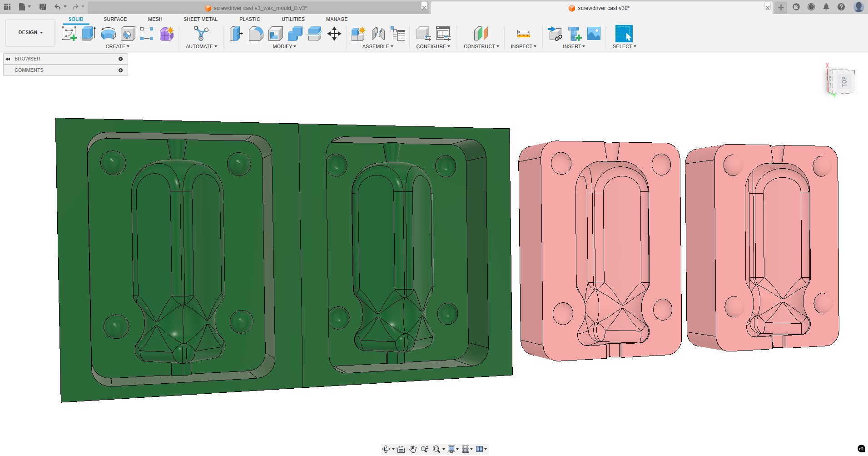Switch to the MESH tab

[155, 19]
